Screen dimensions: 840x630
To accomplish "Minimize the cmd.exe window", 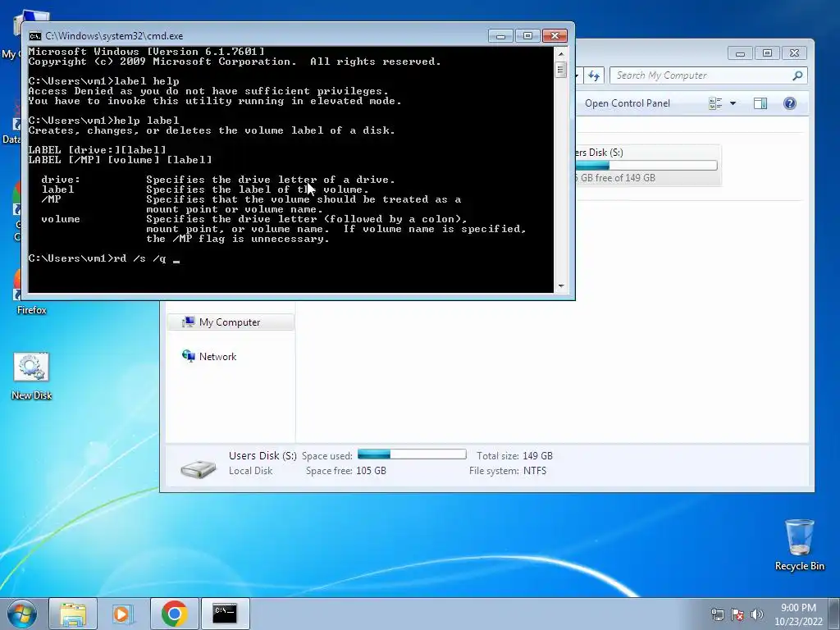I will [x=500, y=36].
